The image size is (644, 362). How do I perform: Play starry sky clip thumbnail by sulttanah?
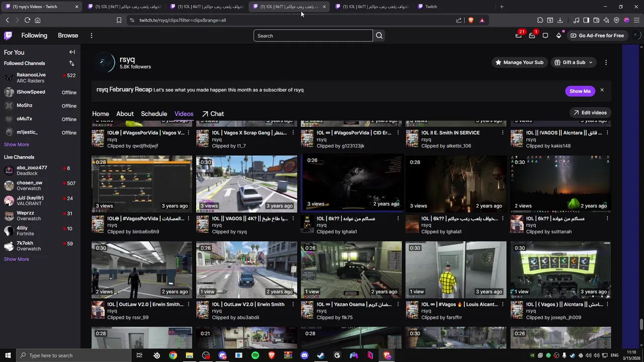560,184
